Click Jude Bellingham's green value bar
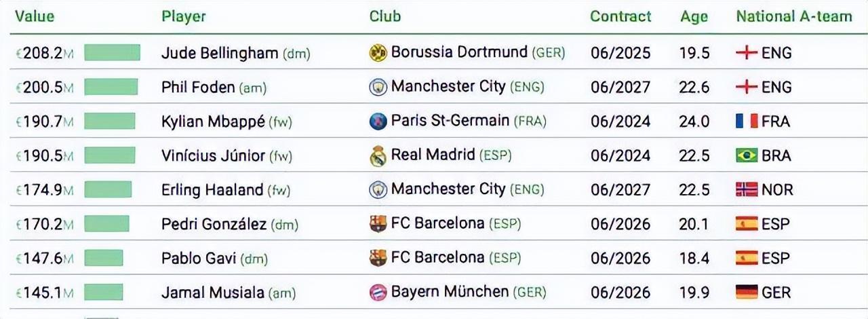 tap(112, 53)
